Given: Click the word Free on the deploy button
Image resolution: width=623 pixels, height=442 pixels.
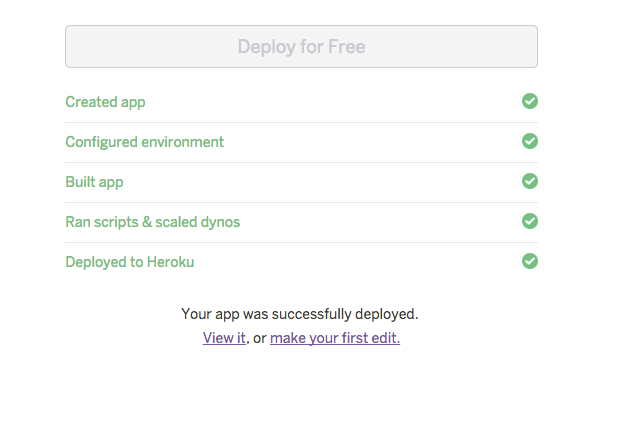Looking at the screenshot, I should [x=346, y=46].
